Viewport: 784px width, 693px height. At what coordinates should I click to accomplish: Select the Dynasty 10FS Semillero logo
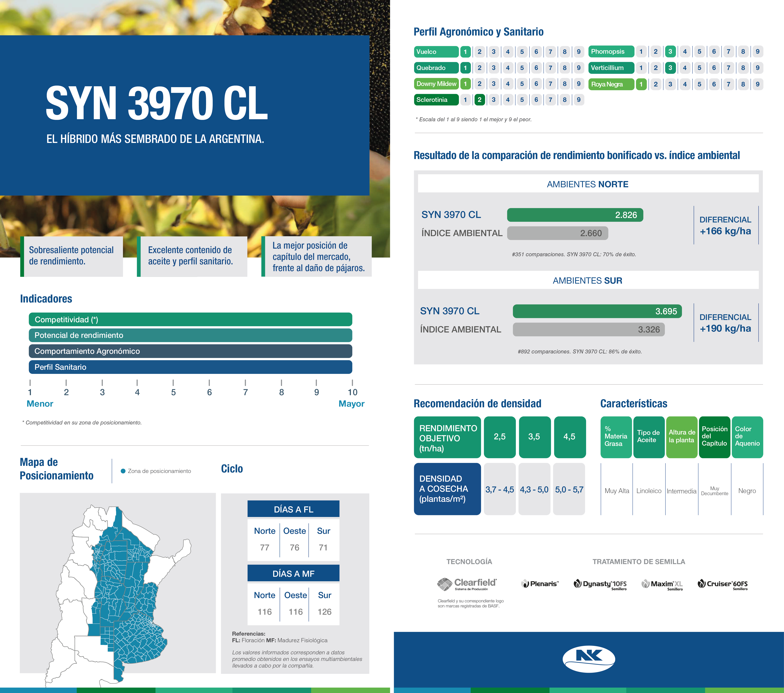[600, 585]
